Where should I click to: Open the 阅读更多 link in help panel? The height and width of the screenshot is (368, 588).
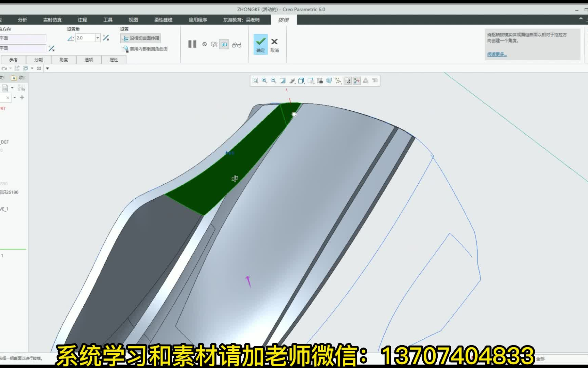(497, 55)
